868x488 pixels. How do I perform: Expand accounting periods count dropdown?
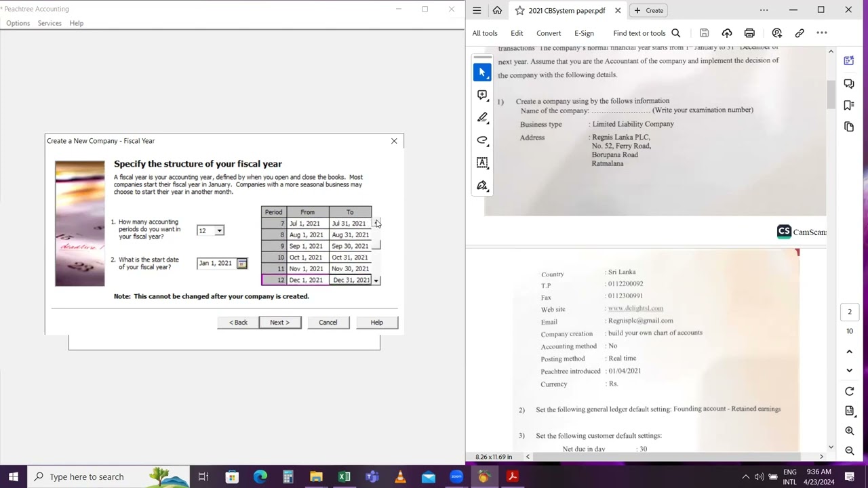[219, 231]
